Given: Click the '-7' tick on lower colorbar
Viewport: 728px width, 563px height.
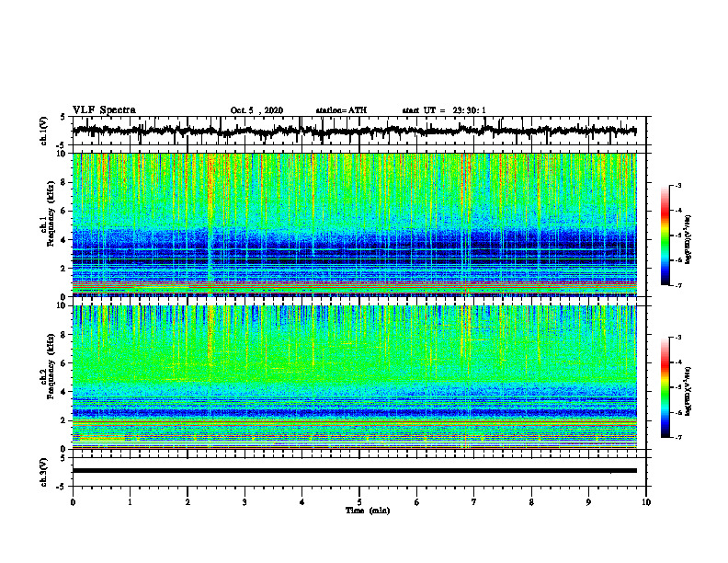Looking at the screenshot, I should pyautogui.click(x=677, y=438).
